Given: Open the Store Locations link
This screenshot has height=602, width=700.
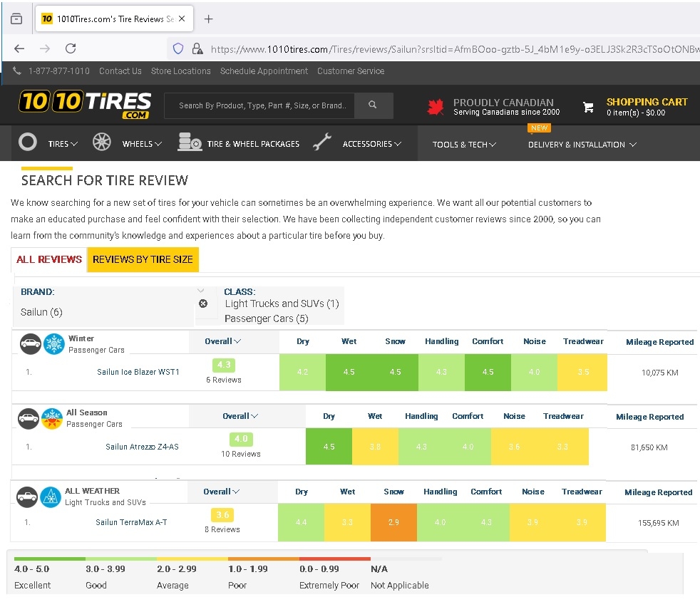Looking at the screenshot, I should point(181,71).
